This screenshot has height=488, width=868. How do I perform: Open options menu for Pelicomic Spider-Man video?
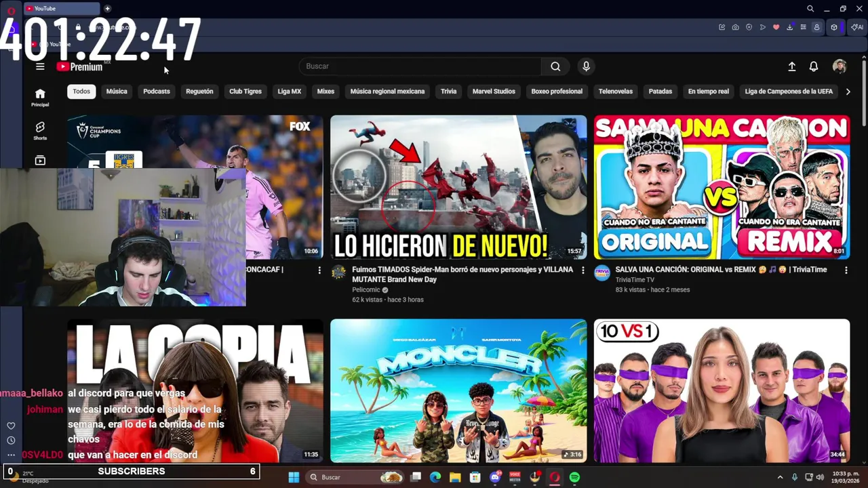(x=583, y=270)
